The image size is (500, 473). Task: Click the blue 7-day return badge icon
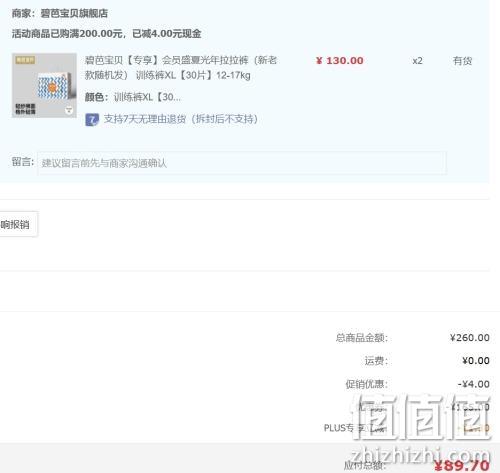click(92, 120)
